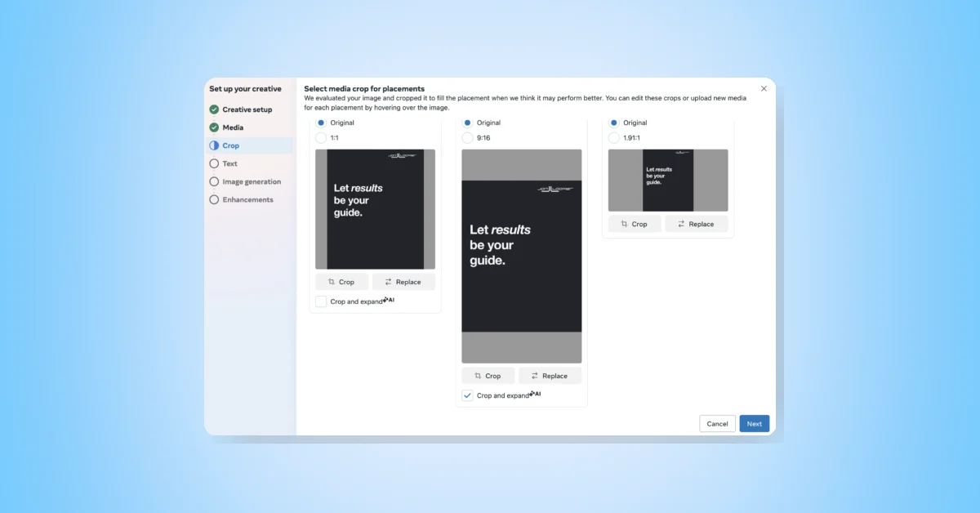Select Original radio above the 1.91:1 option
Image resolution: width=980 pixels, height=513 pixels.
[613, 123]
